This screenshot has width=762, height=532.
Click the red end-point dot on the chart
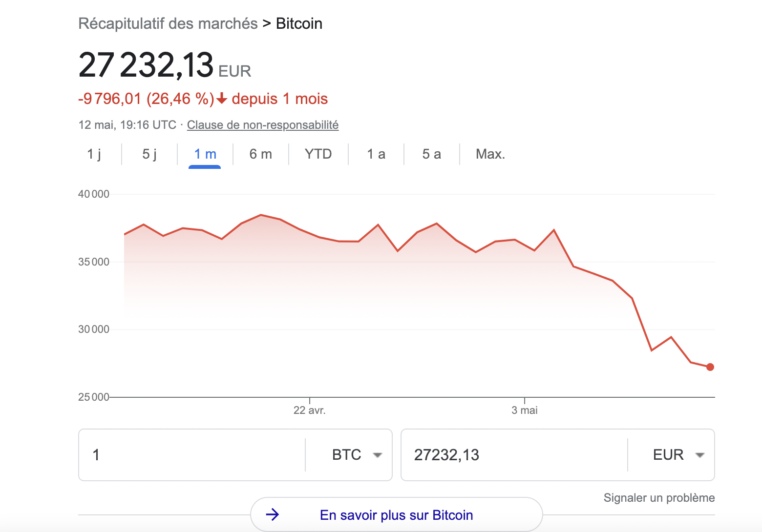point(710,367)
